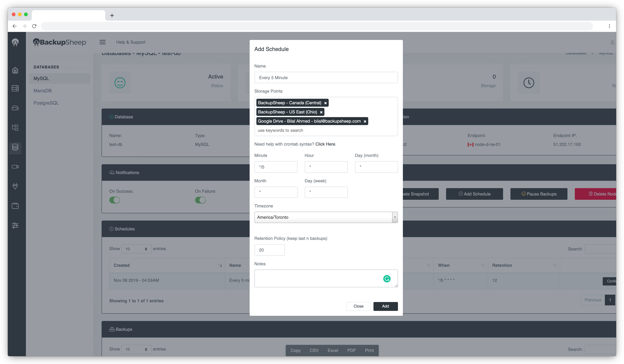This screenshot has width=624, height=364.
Task: Click the wallet billing sidebar icon
Action: pyautogui.click(x=15, y=206)
